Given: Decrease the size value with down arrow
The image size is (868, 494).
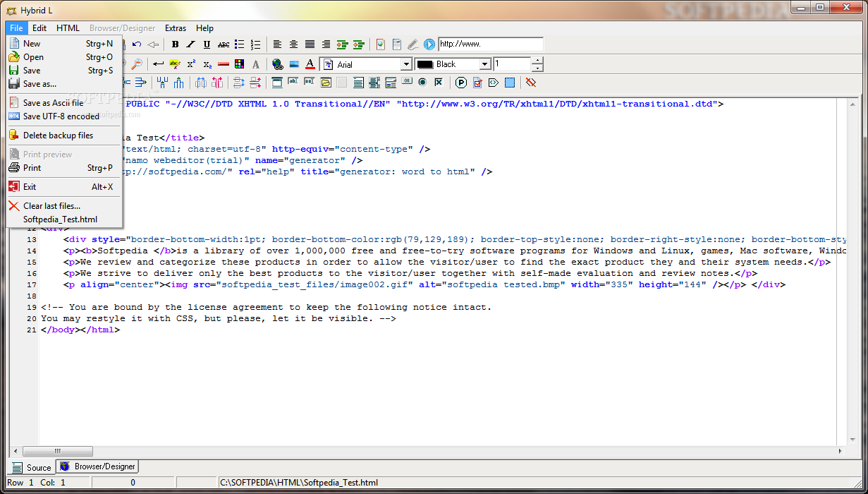Looking at the screenshot, I should (537, 68).
